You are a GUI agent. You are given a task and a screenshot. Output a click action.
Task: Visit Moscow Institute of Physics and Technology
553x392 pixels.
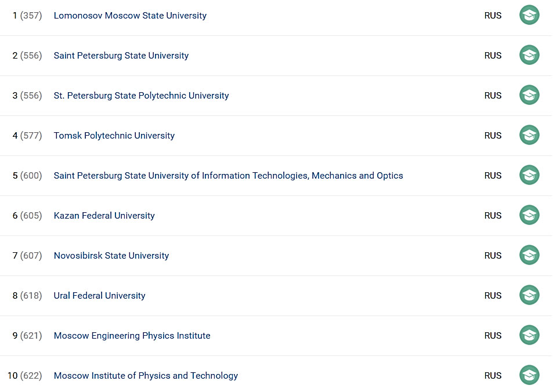[146, 376]
